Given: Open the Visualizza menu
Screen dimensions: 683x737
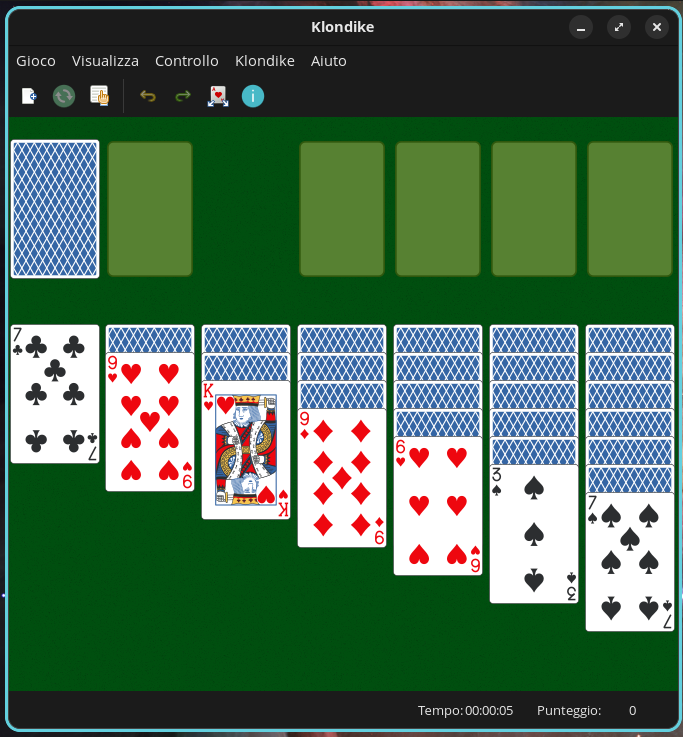Looking at the screenshot, I should click(105, 61).
